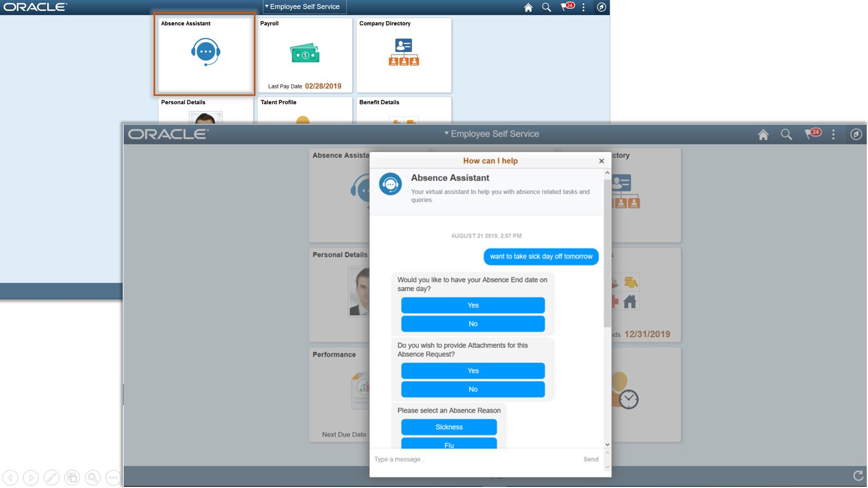Open the see-all-slides control

(x=72, y=478)
